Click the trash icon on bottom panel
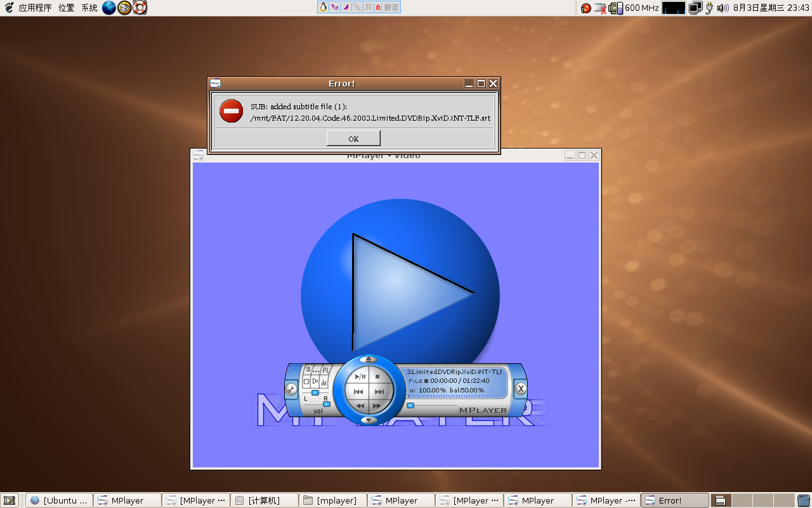This screenshot has height=508, width=812. [x=804, y=500]
